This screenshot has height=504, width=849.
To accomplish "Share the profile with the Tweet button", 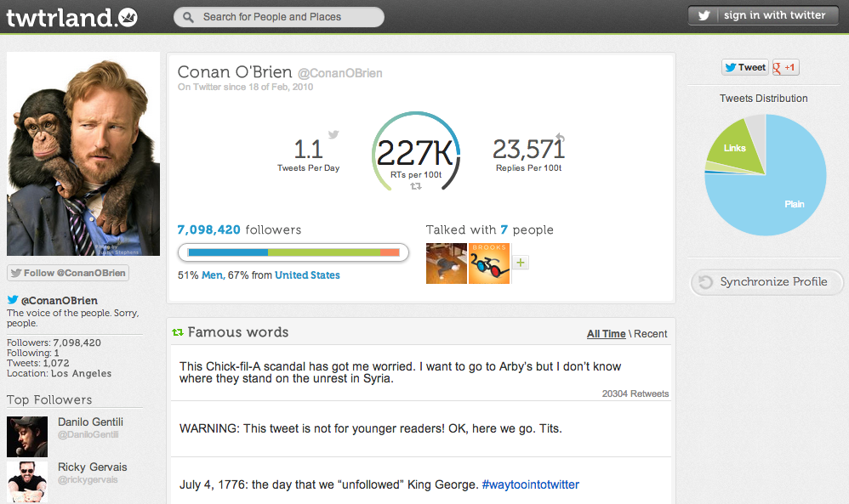I will (745, 67).
